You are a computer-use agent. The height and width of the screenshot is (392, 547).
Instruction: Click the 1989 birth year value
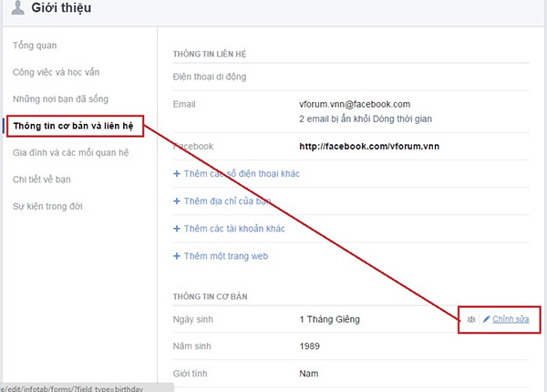pyautogui.click(x=309, y=346)
